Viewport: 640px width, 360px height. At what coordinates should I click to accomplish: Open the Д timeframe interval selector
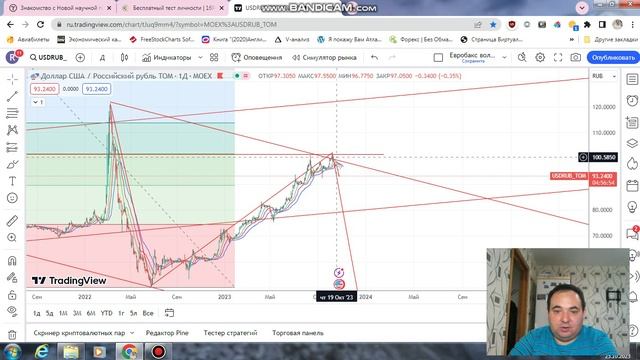point(102,58)
